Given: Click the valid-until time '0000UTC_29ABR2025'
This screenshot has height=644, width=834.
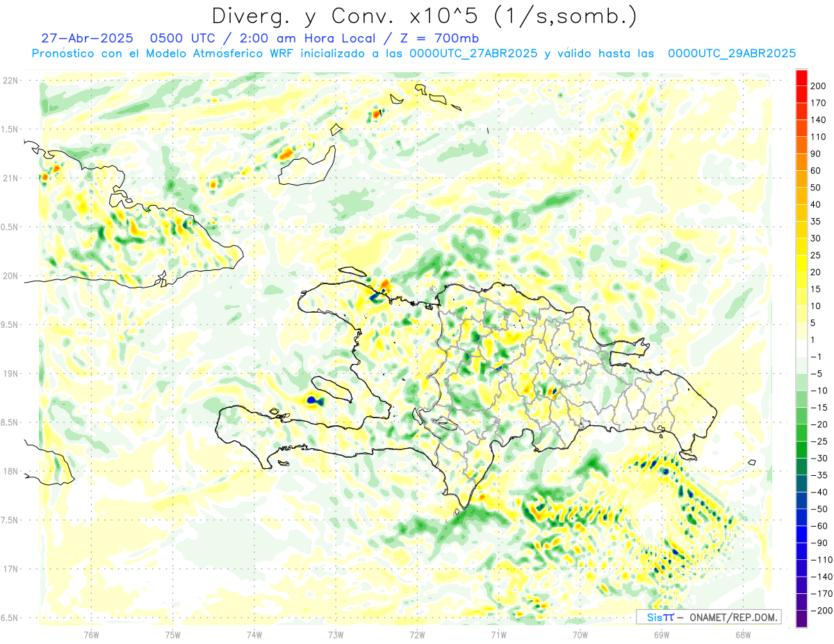Looking at the screenshot, I should coord(732,53).
